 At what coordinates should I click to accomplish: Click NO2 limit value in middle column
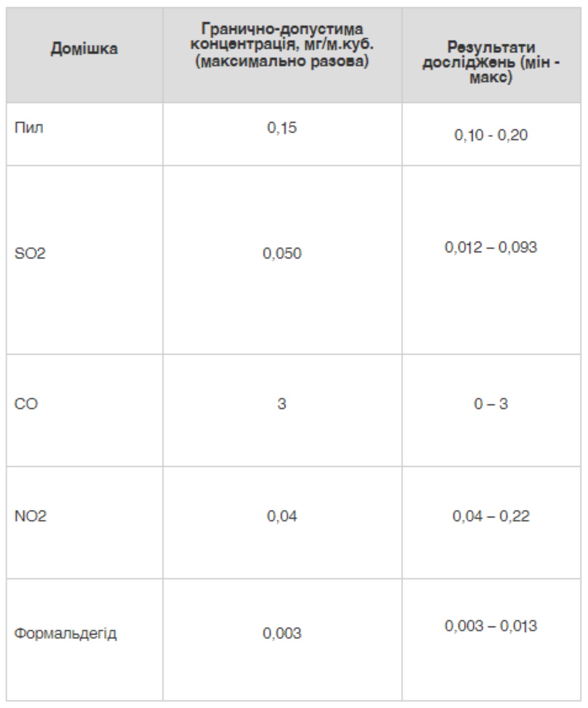click(282, 516)
